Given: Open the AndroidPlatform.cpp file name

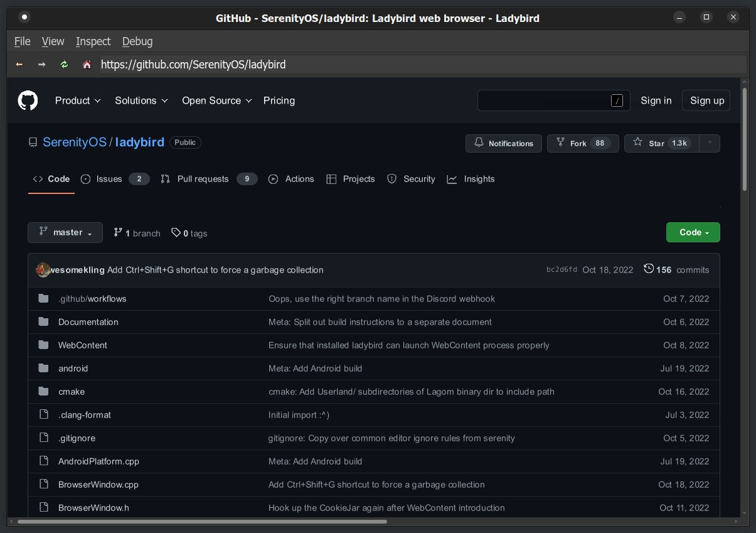Looking at the screenshot, I should (x=98, y=461).
